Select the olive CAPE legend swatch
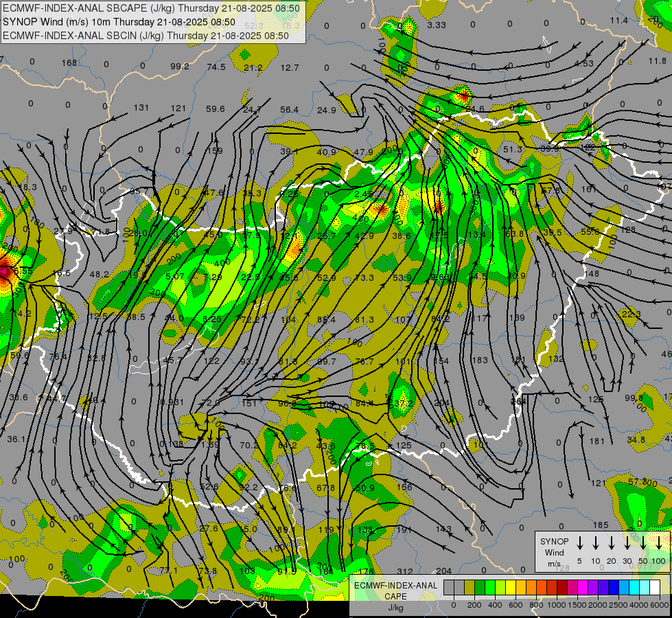The image size is (672, 618). [x=470, y=587]
